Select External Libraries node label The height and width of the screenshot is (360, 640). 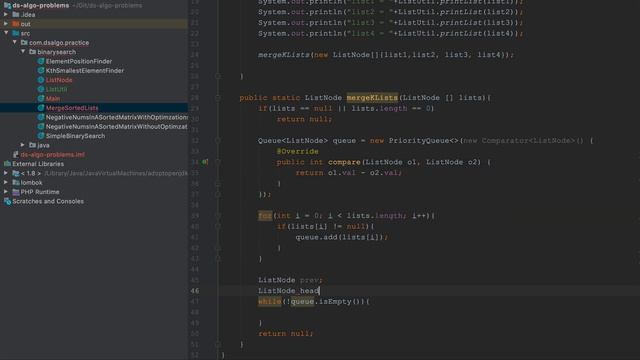pos(38,164)
